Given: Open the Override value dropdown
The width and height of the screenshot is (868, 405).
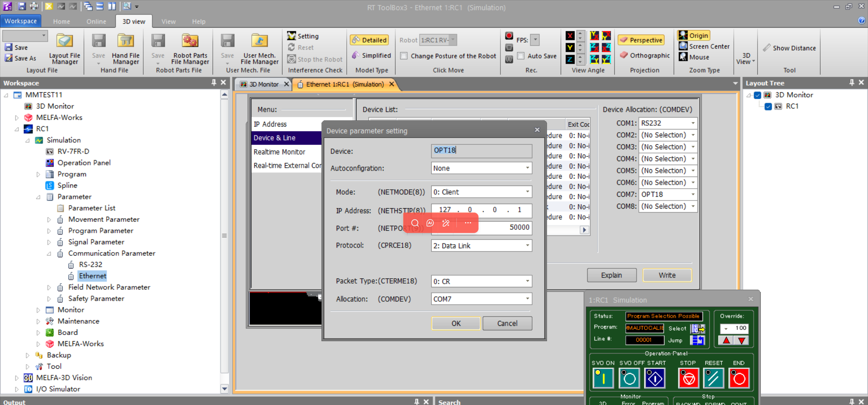Looking at the screenshot, I should [726, 329].
